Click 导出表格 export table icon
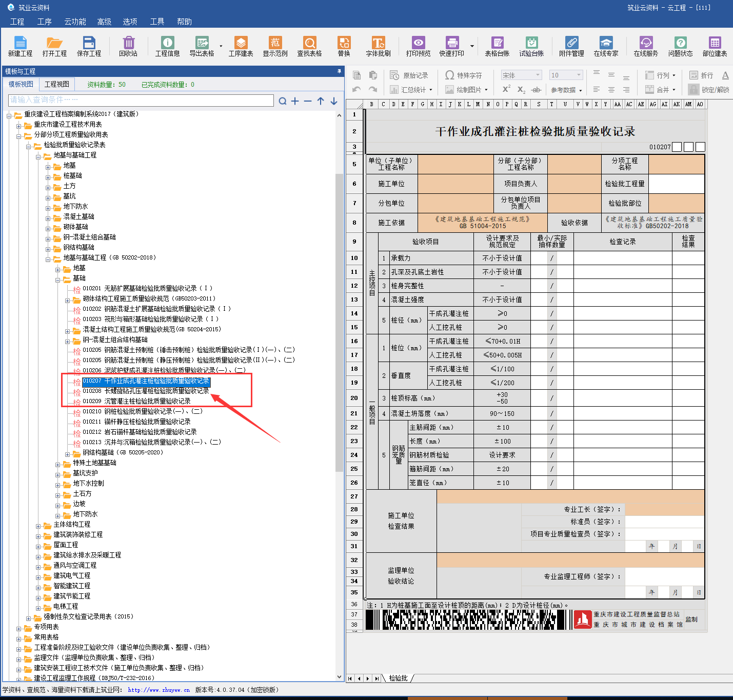733x700 pixels. click(202, 46)
